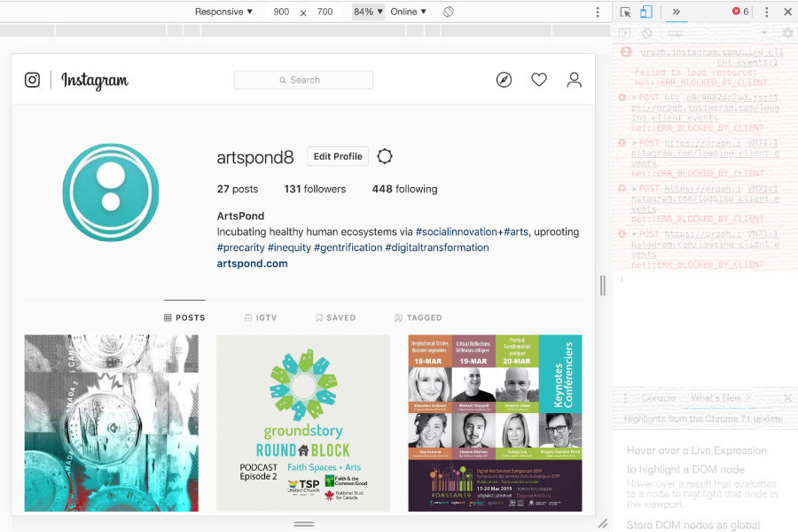Click the viewport width field 900

tap(281, 12)
